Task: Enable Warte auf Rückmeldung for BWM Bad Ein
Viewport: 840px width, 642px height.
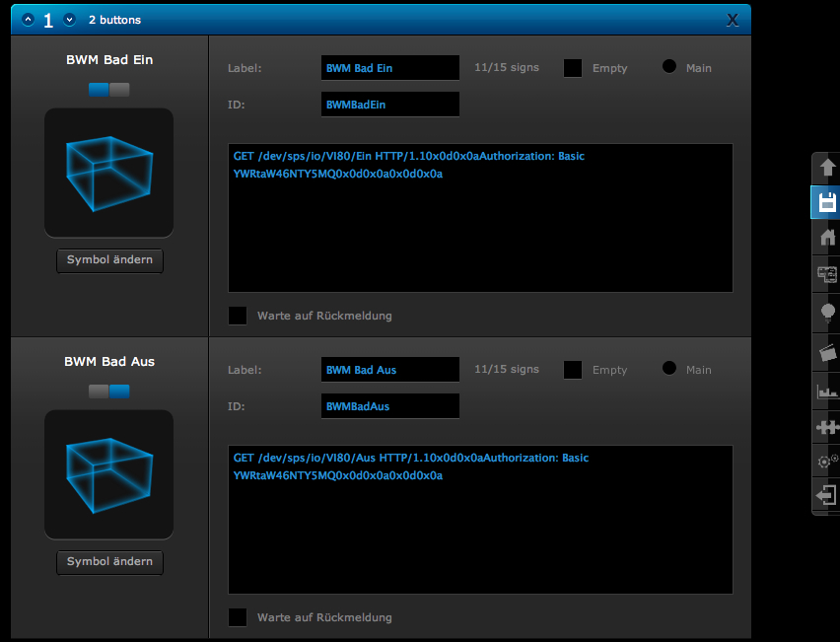Action: point(238,316)
